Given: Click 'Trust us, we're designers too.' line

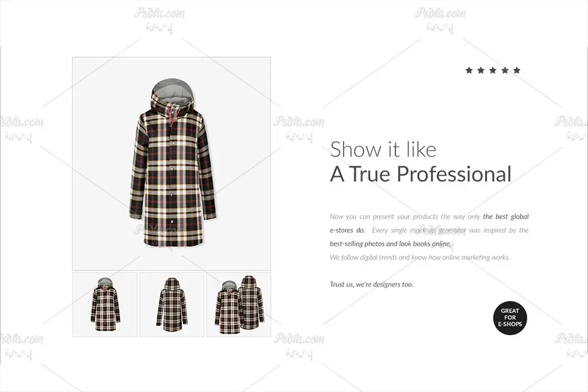Looking at the screenshot, I should [x=372, y=284].
